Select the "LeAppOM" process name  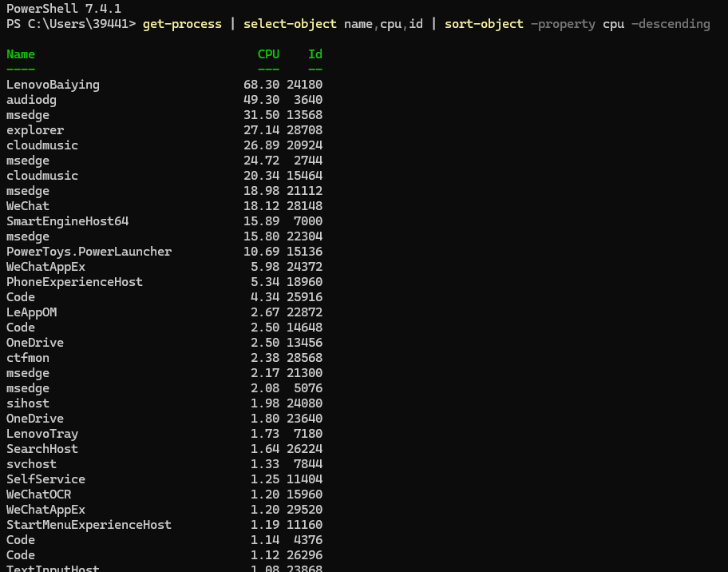click(x=32, y=312)
